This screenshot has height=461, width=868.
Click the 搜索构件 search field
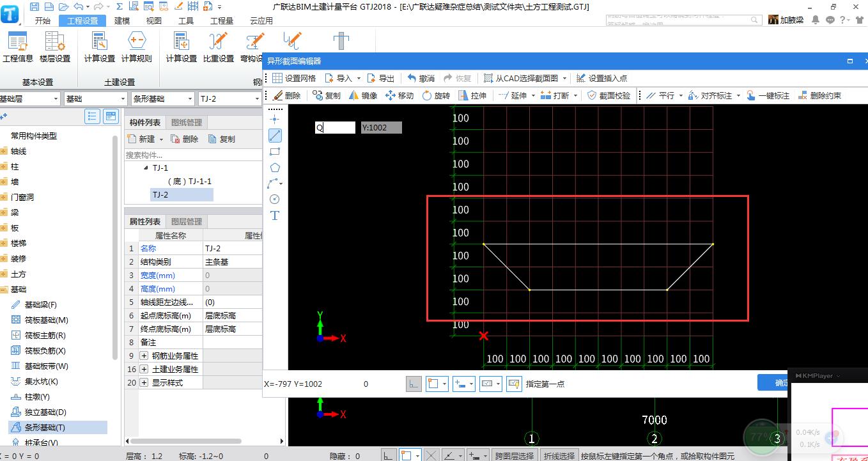click(193, 155)
